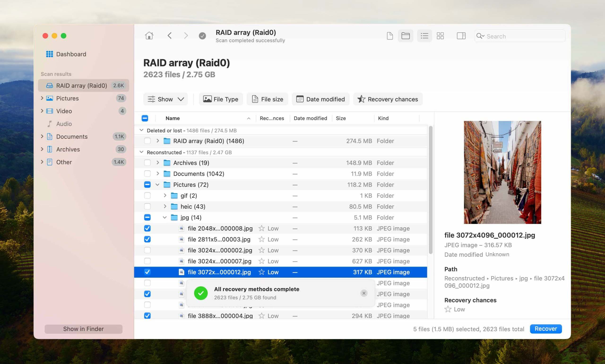Collapse the jpg (14) folder
This screenshot has height=364, width=605.
164,217
